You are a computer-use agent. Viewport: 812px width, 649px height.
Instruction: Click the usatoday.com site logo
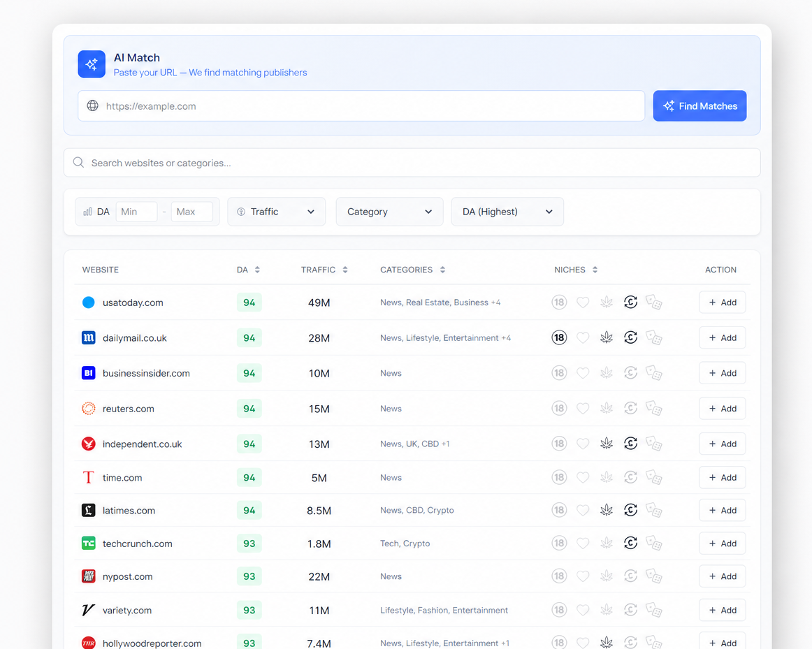pyautogui.click(x=89, y=302)
